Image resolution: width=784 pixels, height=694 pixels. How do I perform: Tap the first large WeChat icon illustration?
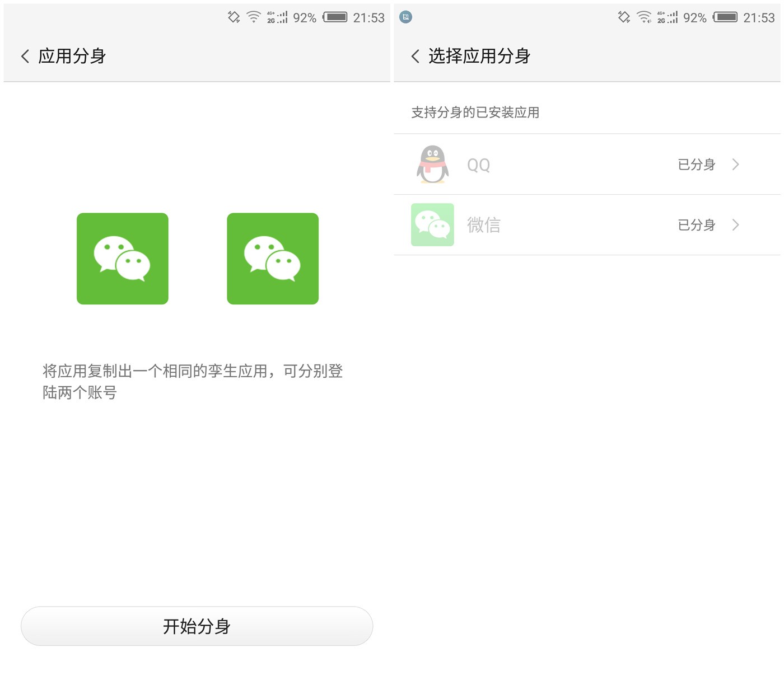tap(123, 259)
